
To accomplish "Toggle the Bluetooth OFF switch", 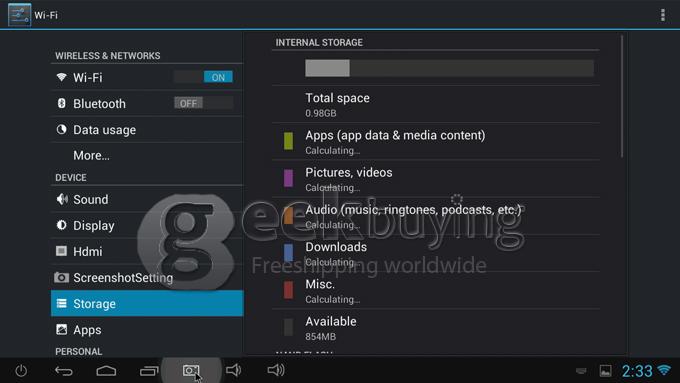I will tap(203, 103).
